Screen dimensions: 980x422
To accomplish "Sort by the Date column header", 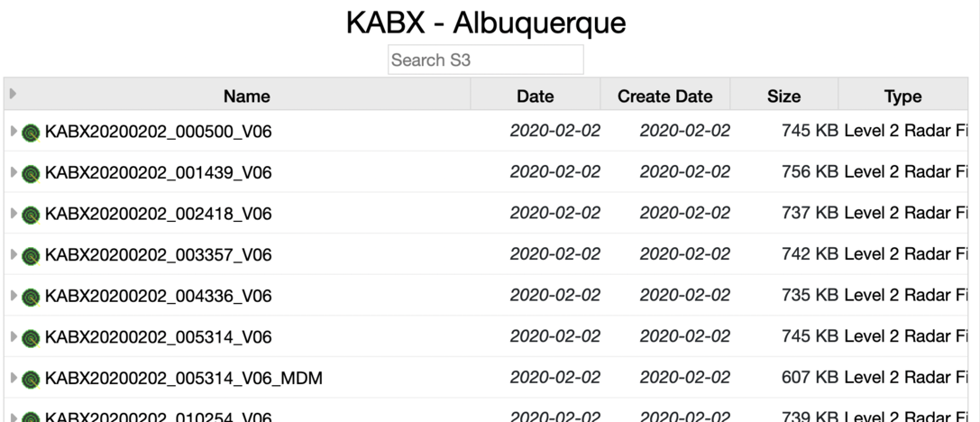I will (x=535, y=96).
